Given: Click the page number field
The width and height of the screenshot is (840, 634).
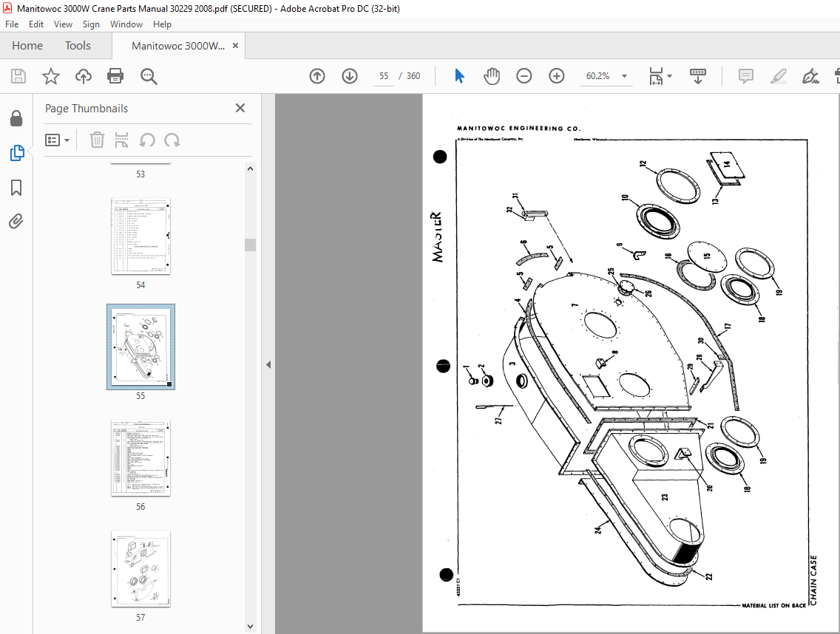Looking at the screenshot, I should [x=384, y=76].
